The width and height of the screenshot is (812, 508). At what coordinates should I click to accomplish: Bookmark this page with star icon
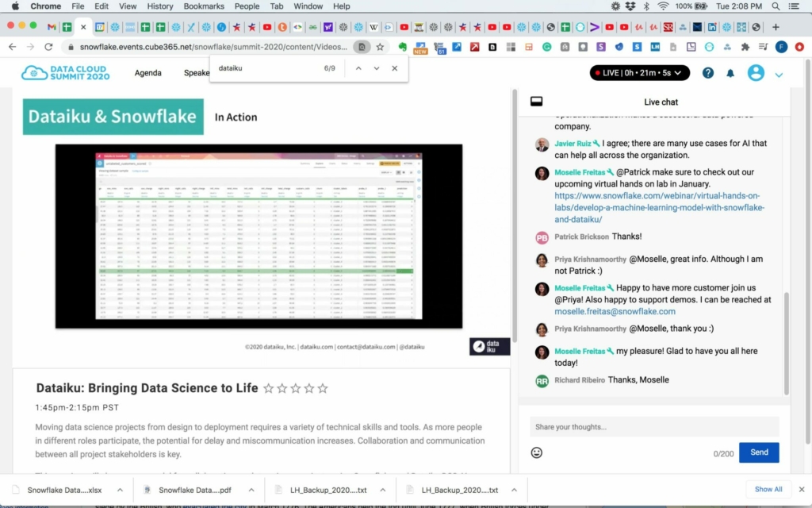coord(380,47)
